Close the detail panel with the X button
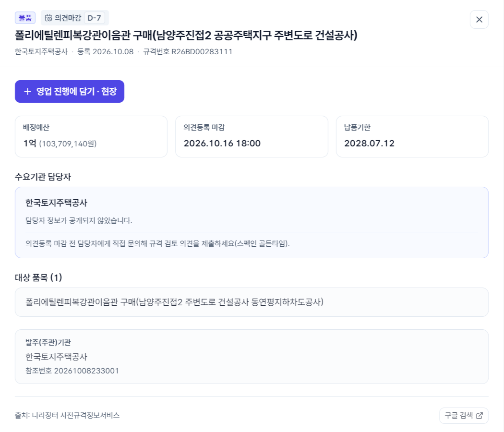This screenshot has height=432, width=504. click(479, 20)
